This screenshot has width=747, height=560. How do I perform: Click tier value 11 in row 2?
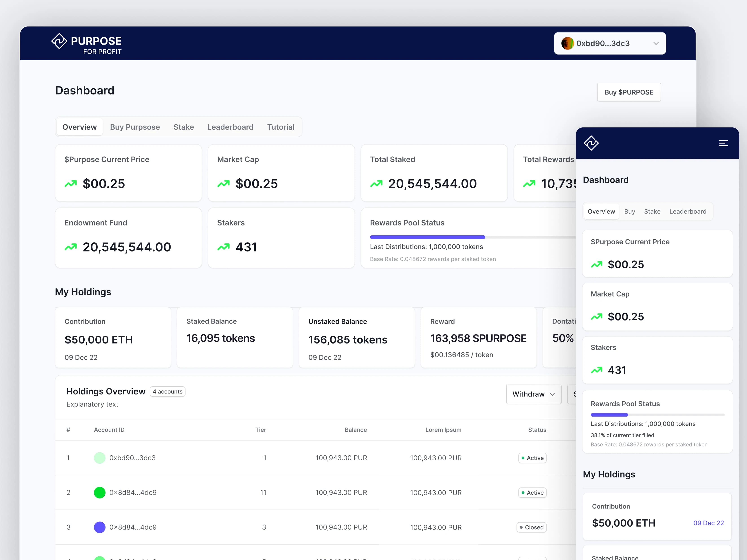263,492
